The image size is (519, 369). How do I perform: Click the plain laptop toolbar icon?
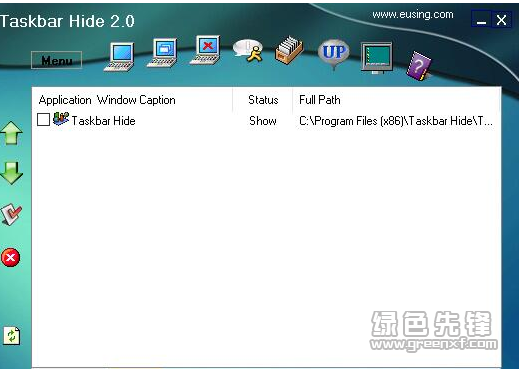pos(119,57)
